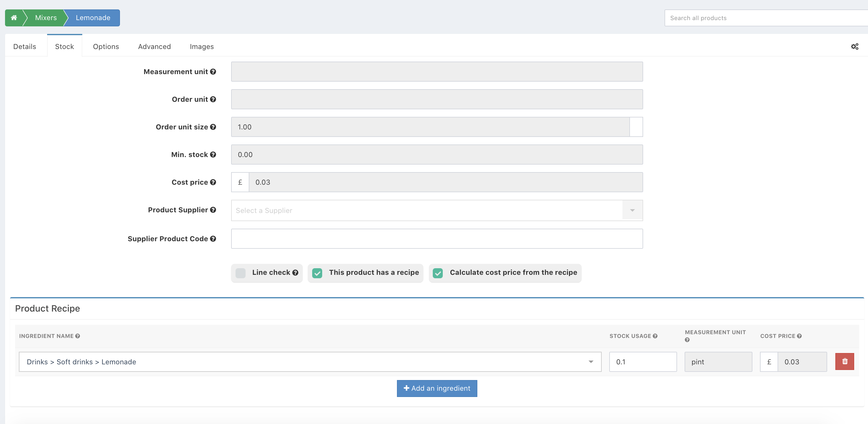The image size is (868, 424).
Task: Uncheck This product has a recipe
Action: pos(317,273)
